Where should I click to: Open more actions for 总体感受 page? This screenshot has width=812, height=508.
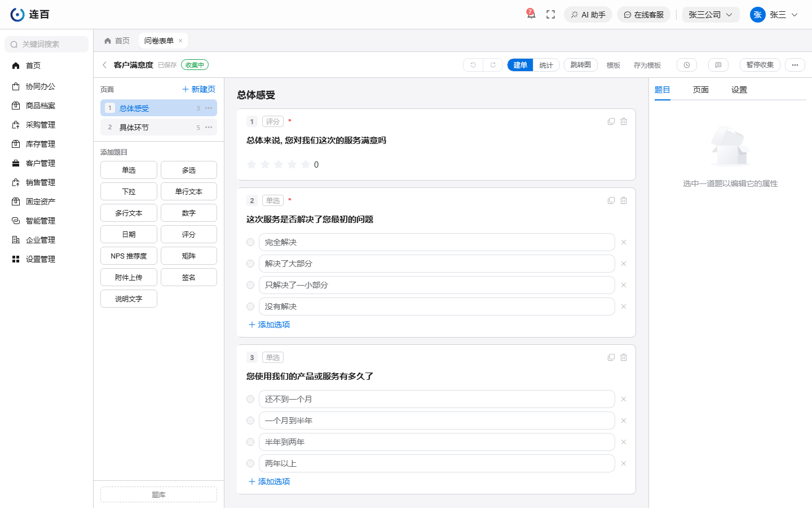point(209,108)
